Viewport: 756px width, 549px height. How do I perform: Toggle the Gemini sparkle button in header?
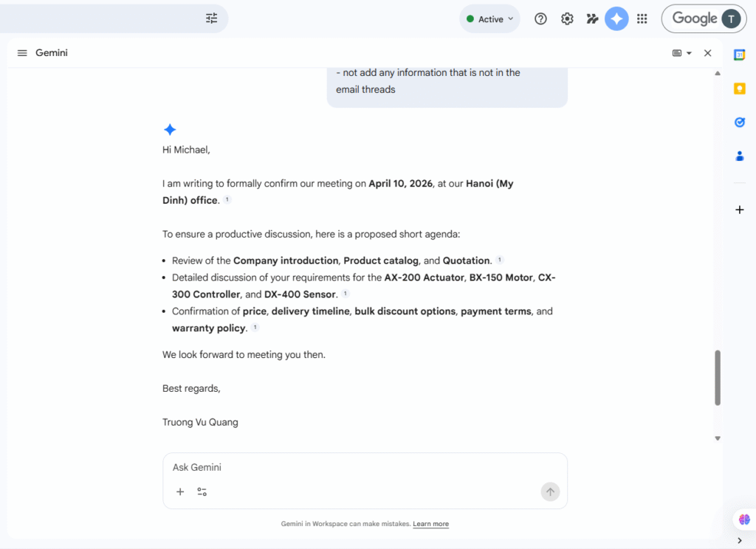[616, 19]
